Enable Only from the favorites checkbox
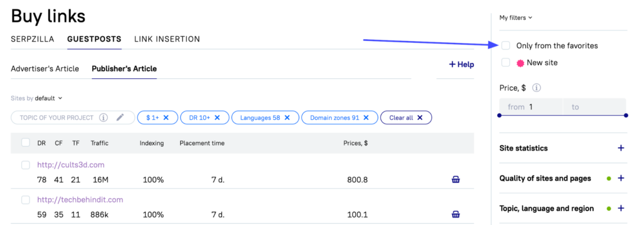 click(x=506, y=45)
